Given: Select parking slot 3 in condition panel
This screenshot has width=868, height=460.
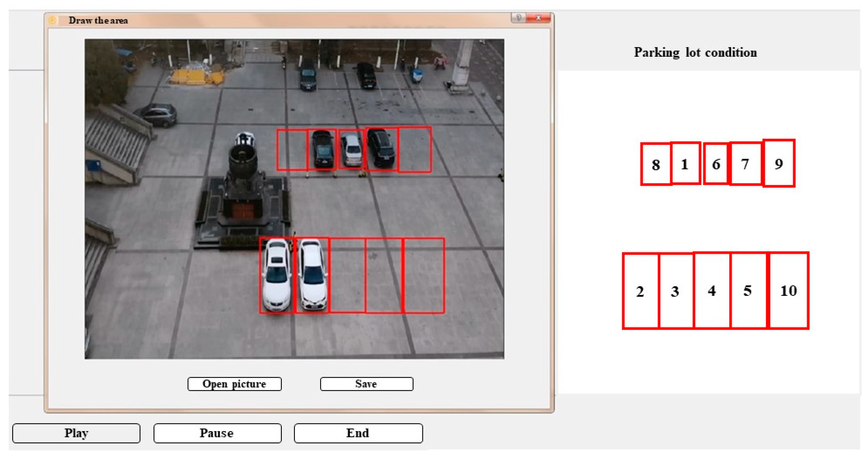Looking at the screenshot, I should tap(675, 291).
